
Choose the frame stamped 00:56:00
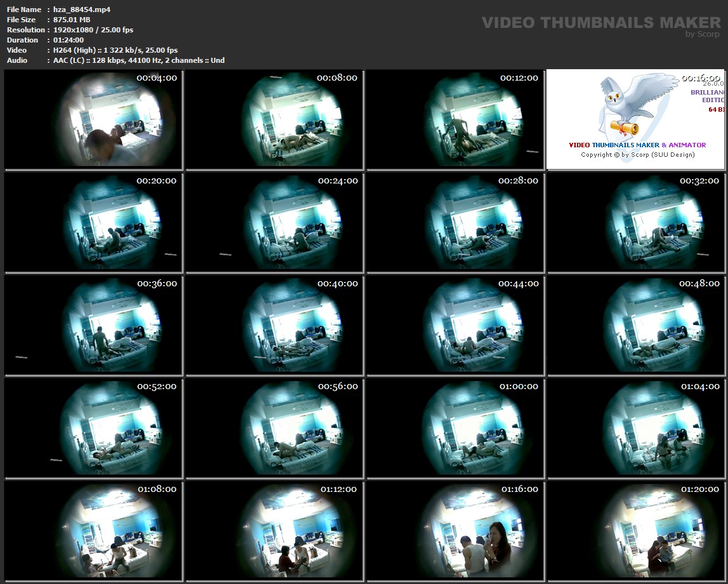point(274,428)
